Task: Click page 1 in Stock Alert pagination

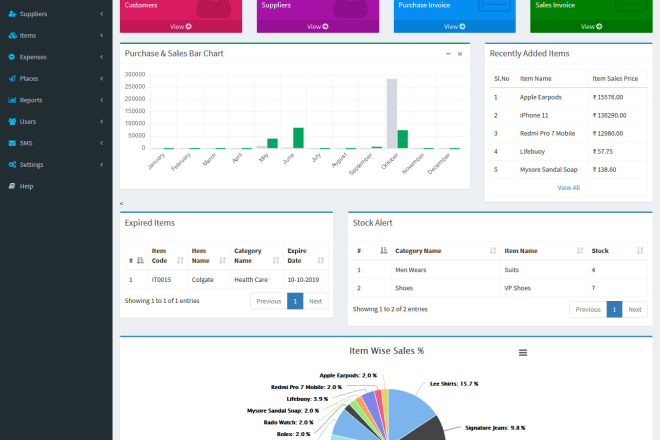Action: (x=614, y=309)
